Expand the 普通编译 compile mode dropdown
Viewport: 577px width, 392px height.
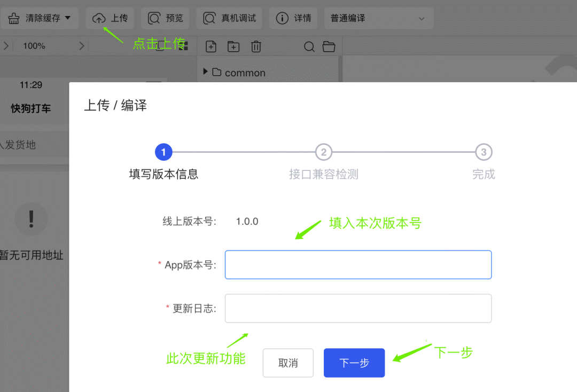click(379, 18)
